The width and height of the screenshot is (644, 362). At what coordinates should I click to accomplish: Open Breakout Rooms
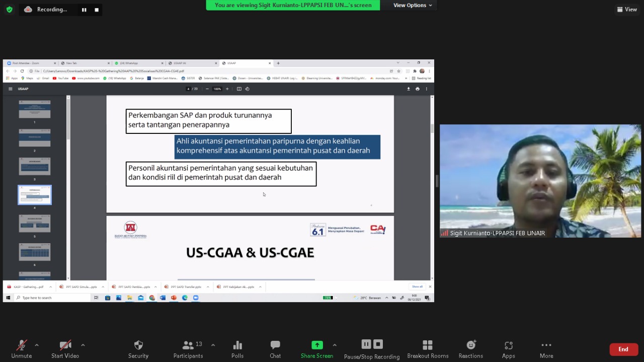[428, 349]
